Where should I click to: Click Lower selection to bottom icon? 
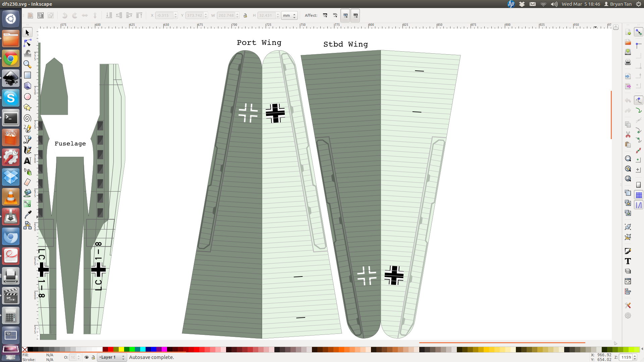[x=109, y=15]
